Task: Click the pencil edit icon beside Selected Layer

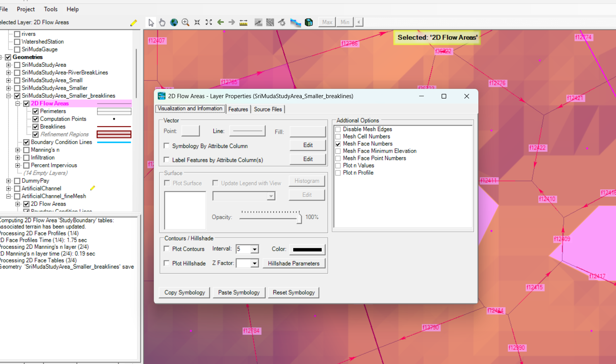Action: click(134, 23)
